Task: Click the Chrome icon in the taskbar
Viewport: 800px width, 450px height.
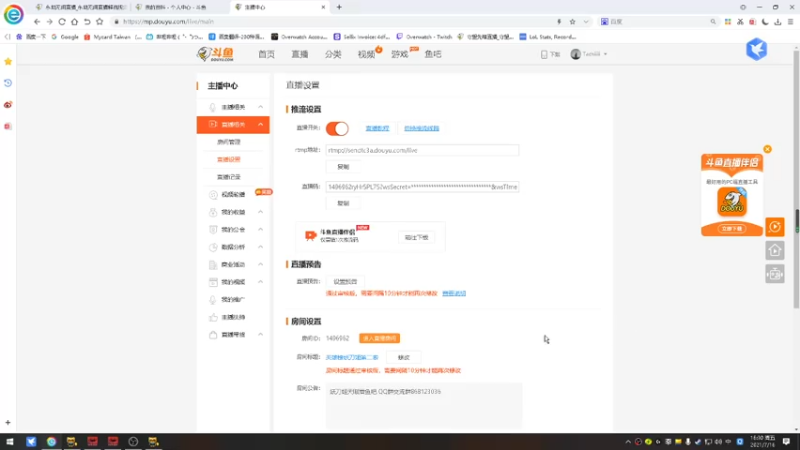Action: click(x=51, y=442)
